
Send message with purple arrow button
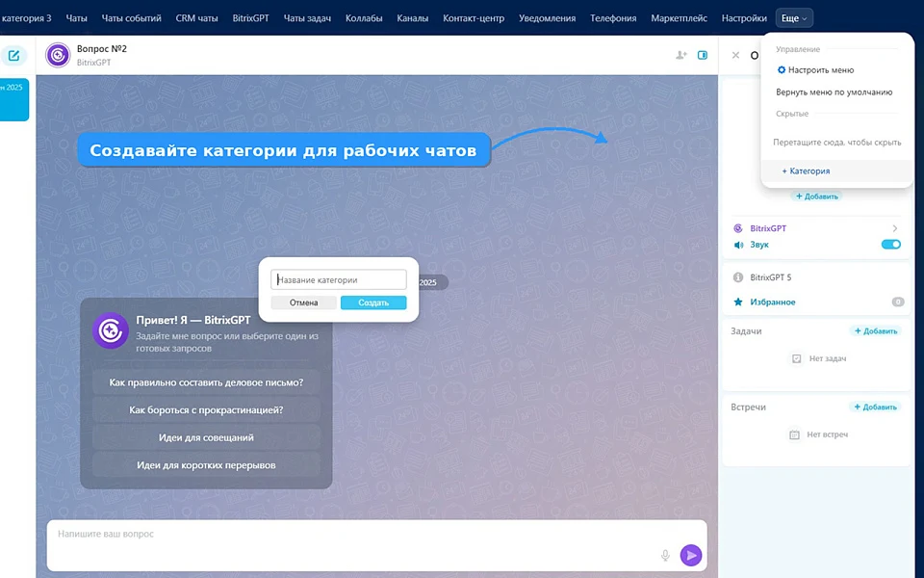coord(691,555)
